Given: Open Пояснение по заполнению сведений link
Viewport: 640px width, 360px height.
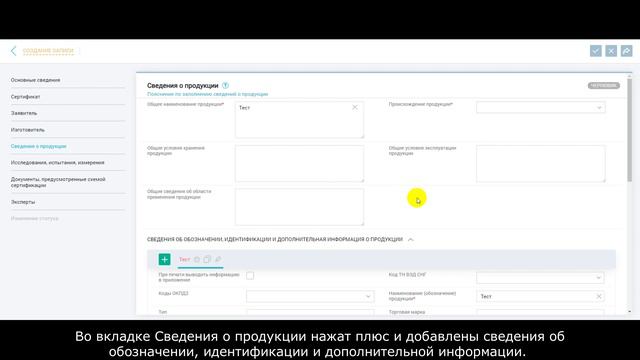Looking at the screenshot, I should point(208,94).
